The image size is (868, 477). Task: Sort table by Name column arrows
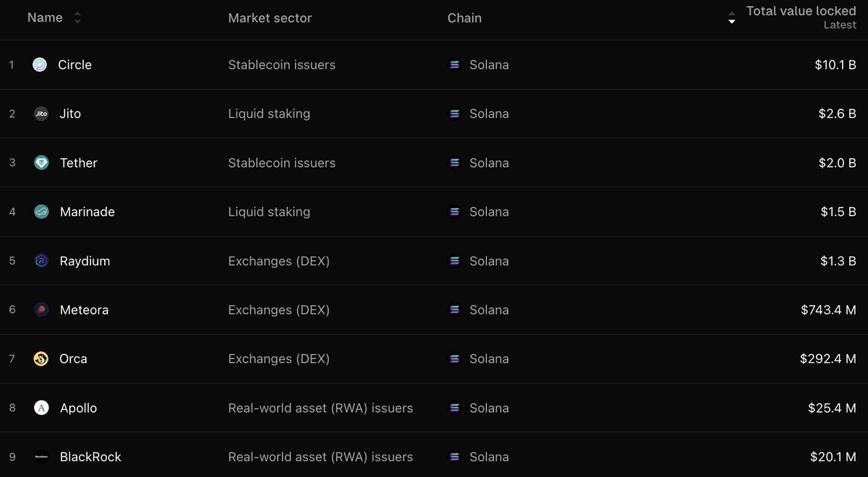pos(77,18)
